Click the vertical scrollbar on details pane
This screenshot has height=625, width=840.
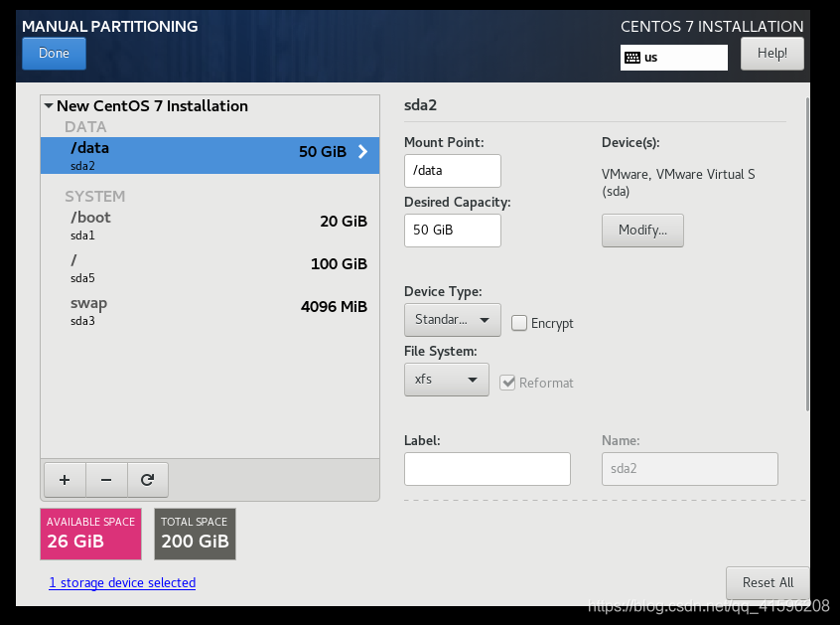click(807, 254)
